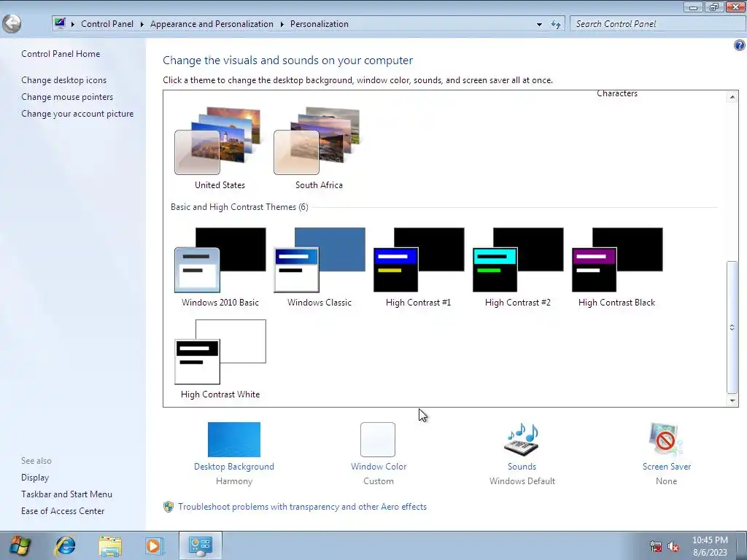
Task: Click the Control Panel taskbar button
Action: pos(200,545)
